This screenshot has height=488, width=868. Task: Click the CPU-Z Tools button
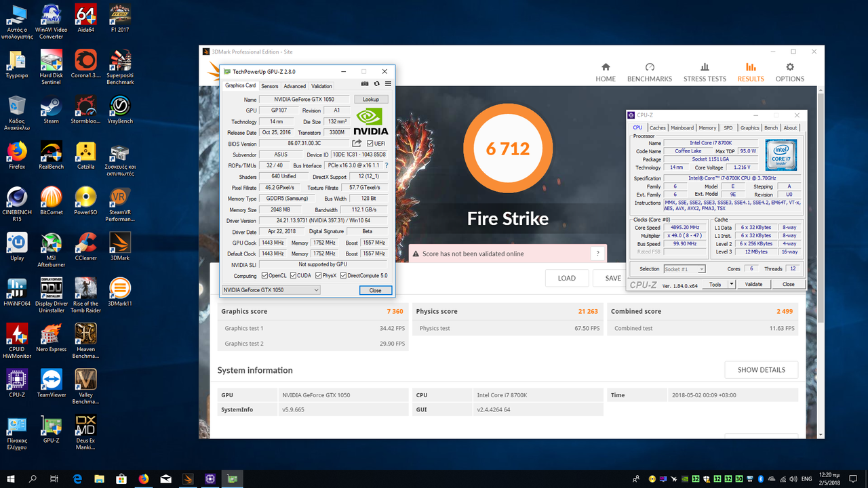(x=715, y=285)
